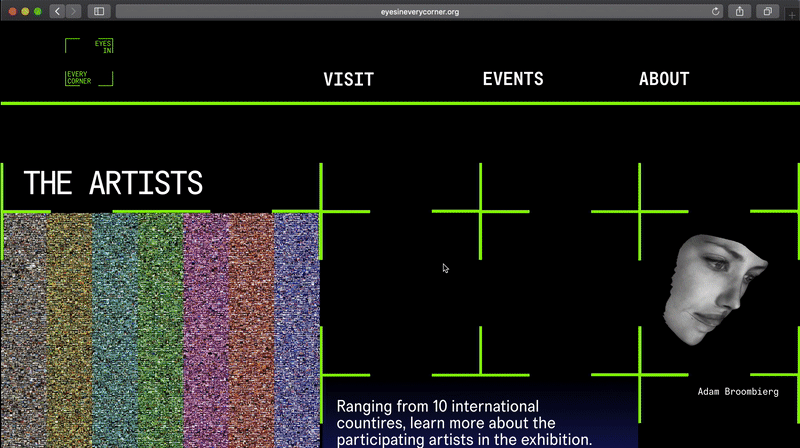Open the Share menu icon
Viewport: 800px width, 448px height.
(x=739, y=11)
